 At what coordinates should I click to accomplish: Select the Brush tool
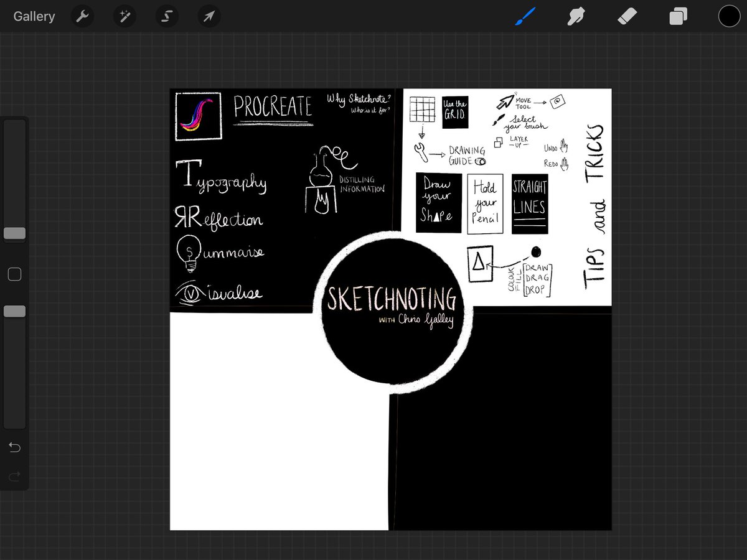(525, 16)
